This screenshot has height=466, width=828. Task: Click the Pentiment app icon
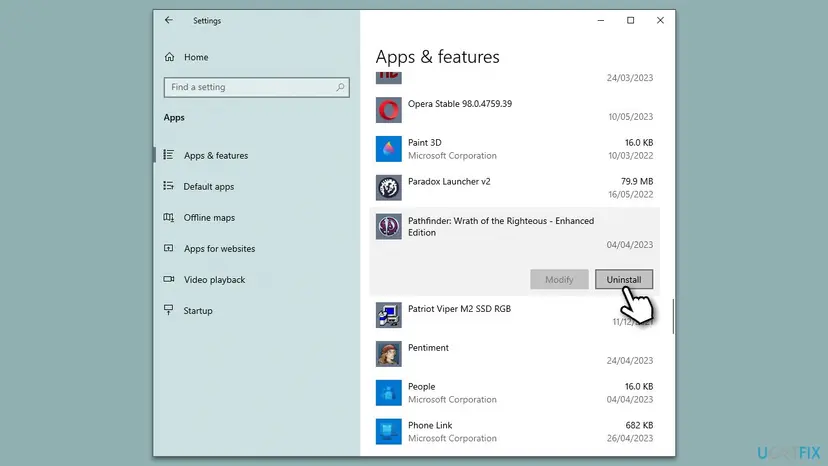click(x=389, y=354)
